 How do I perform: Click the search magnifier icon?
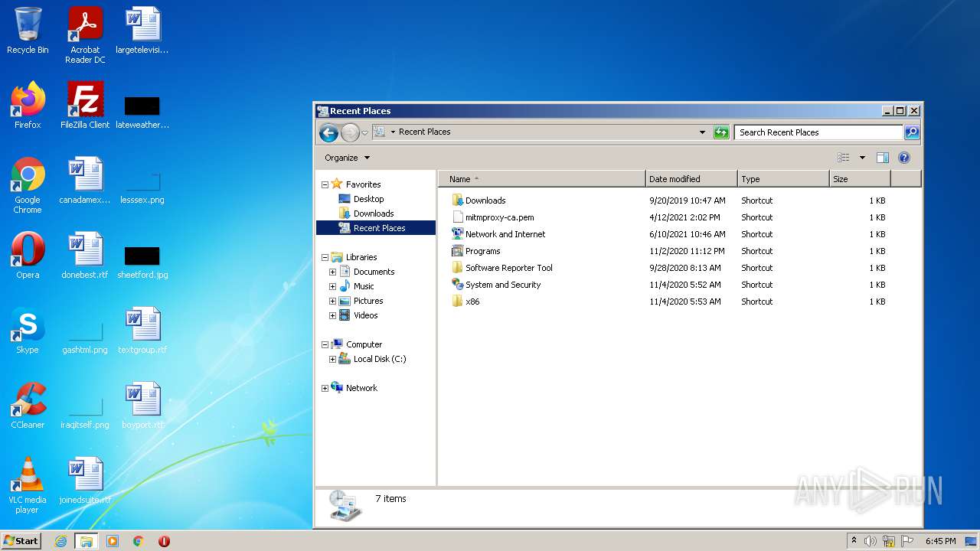coord(911,132)
